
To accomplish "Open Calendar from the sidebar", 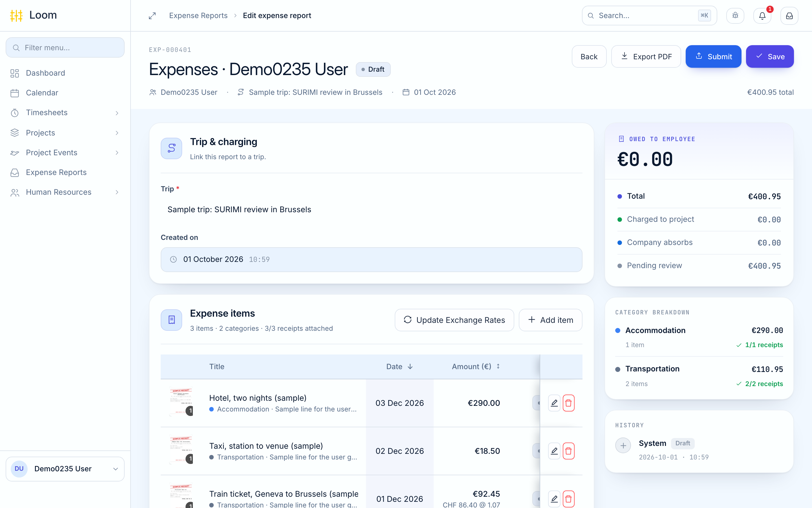I will coord(65,93).
